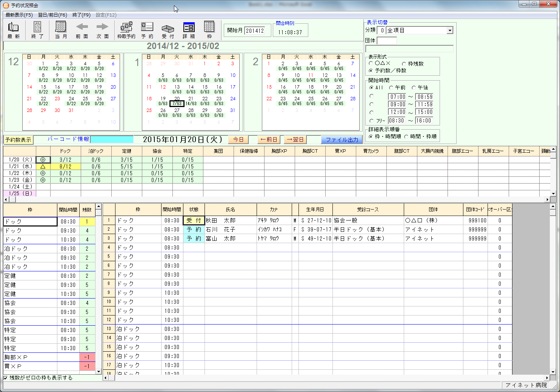This screenshot has width=560, height=392.
Task: Click the ◎ status mark for 1/20
Action: [43, 159]
